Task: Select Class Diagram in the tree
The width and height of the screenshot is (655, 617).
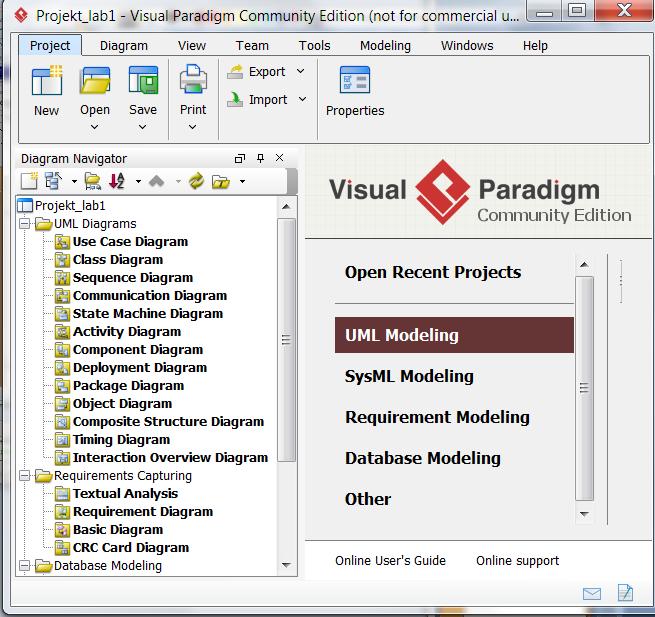Action: tap(118, 259)
